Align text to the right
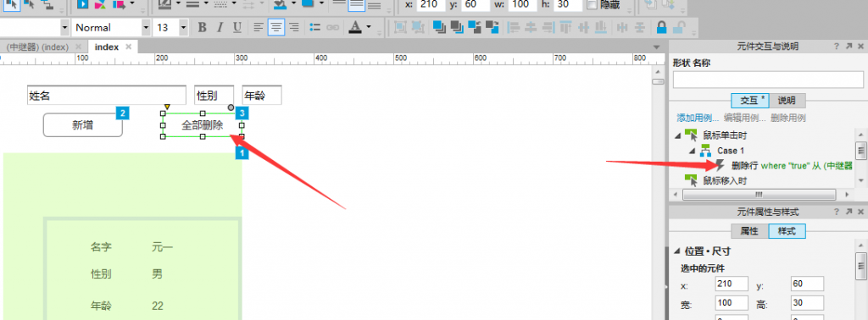The image size is (868, 320). pos(294,28)
